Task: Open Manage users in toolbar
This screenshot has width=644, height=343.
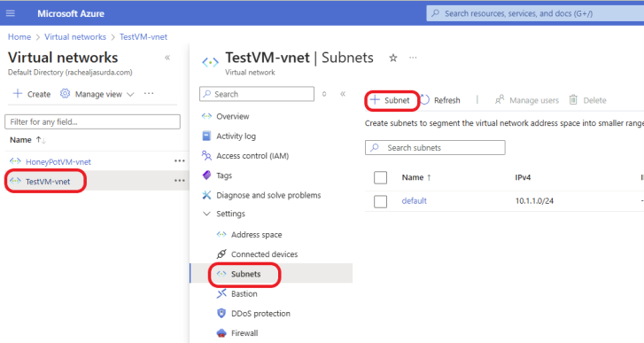Action: (526, 100)
